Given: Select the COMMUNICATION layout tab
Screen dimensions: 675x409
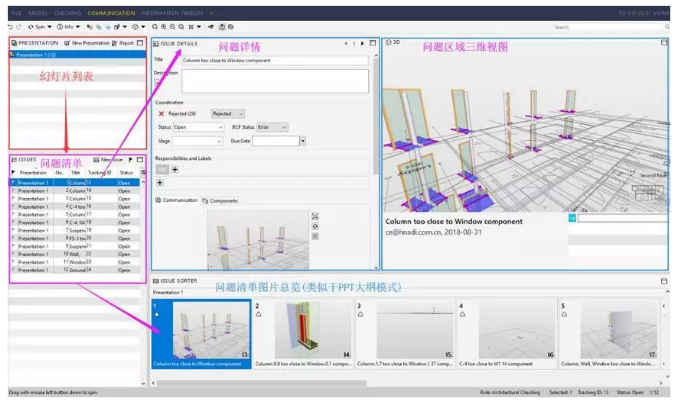Looking at the screenshot, I should pyautogui.click(x=111, y=13).
